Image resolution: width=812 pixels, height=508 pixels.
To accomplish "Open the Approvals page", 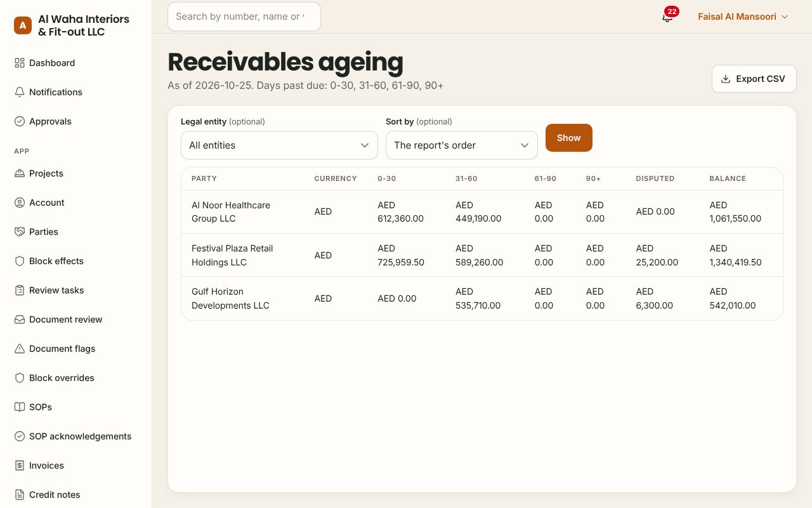I will [50, 121].
